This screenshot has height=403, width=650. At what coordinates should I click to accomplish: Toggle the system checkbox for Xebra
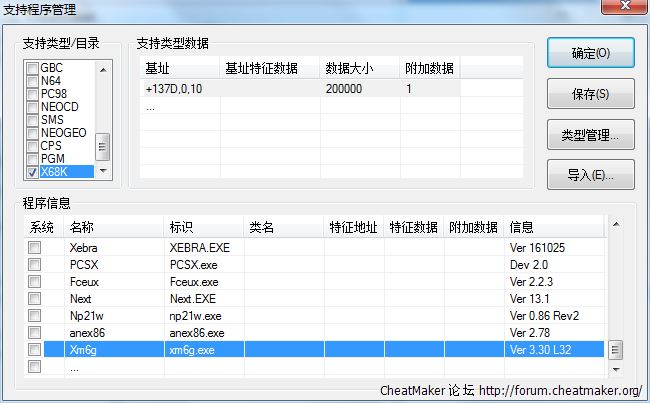[x=35, y=247]
